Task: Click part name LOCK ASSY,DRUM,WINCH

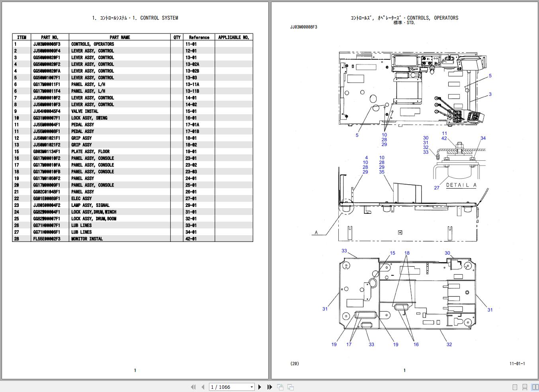Action: pos(94,212)
